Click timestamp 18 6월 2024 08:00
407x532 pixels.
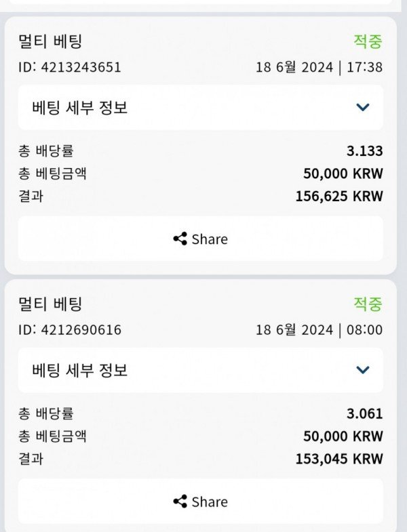coord(319,330)
